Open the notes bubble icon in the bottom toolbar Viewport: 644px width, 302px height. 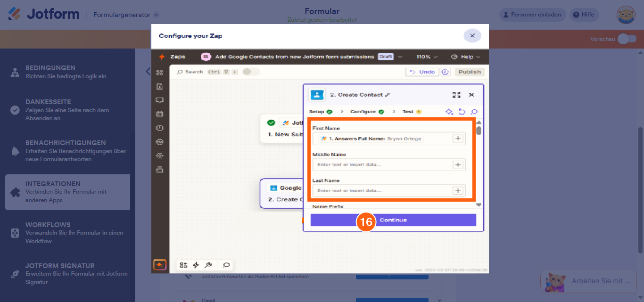[x=226, y=265]
